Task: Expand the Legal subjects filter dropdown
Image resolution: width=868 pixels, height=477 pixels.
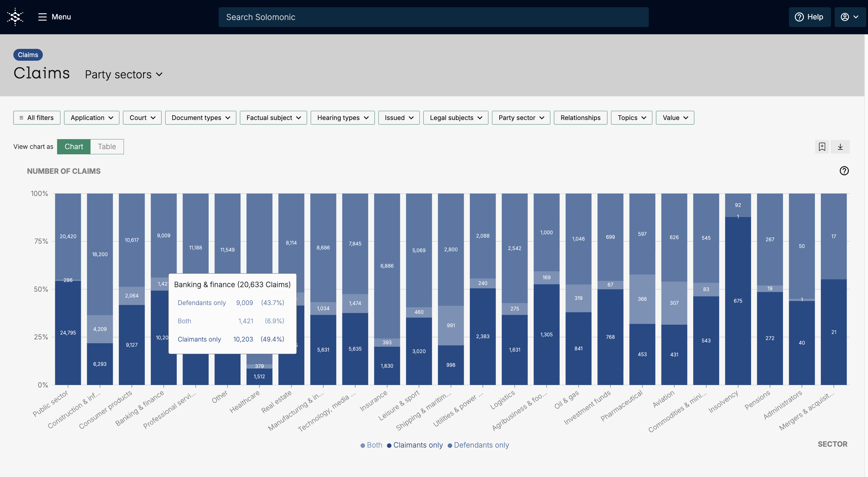Action: tap(456, 117)
